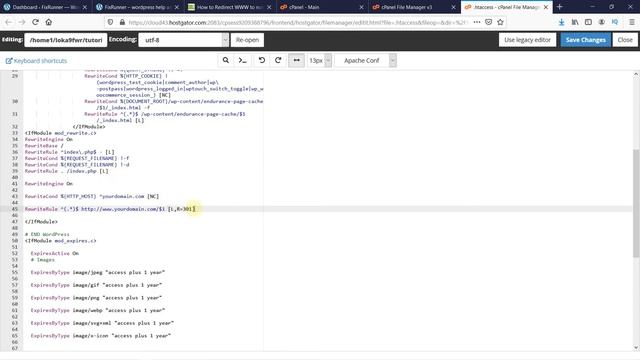The height and width of the screenshot is (360, 640).
Task: Undo the last edit
Action: pos(262,60)
